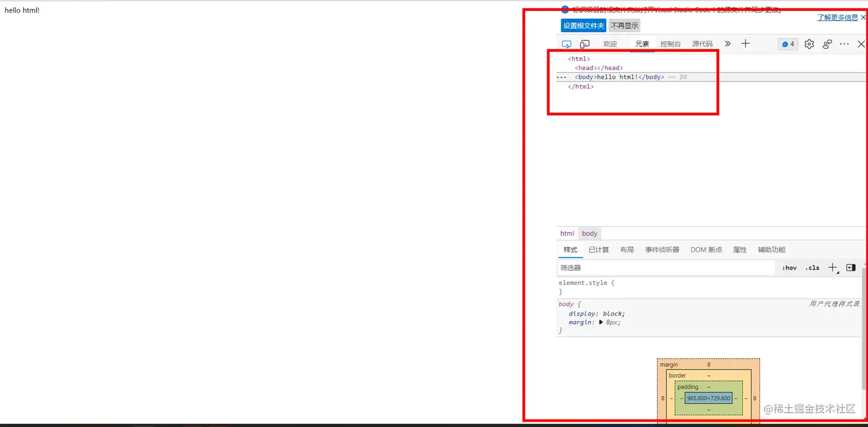Click the 用户代理样式表 source label
Screen dimensions: 868x427
pos(834,304)
